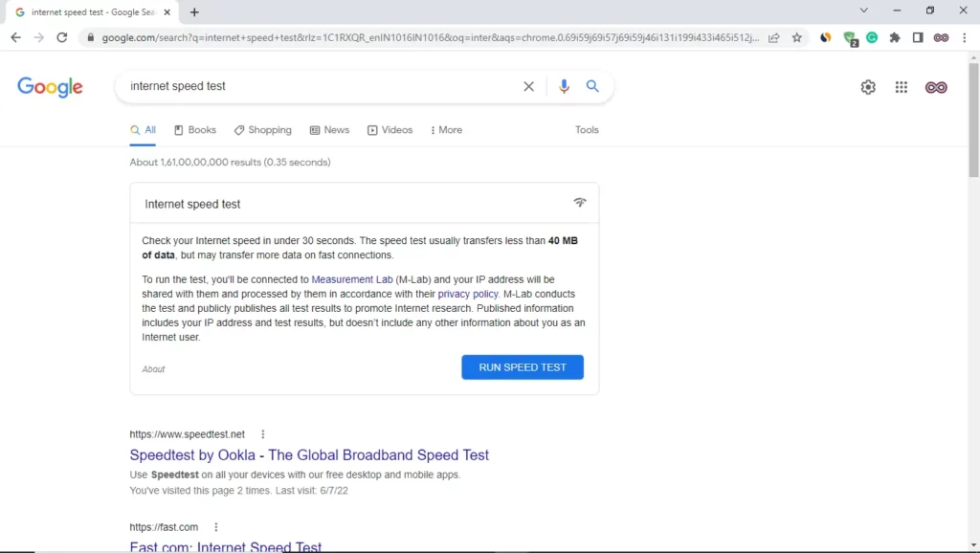Go back to previous page

(15, 37)
